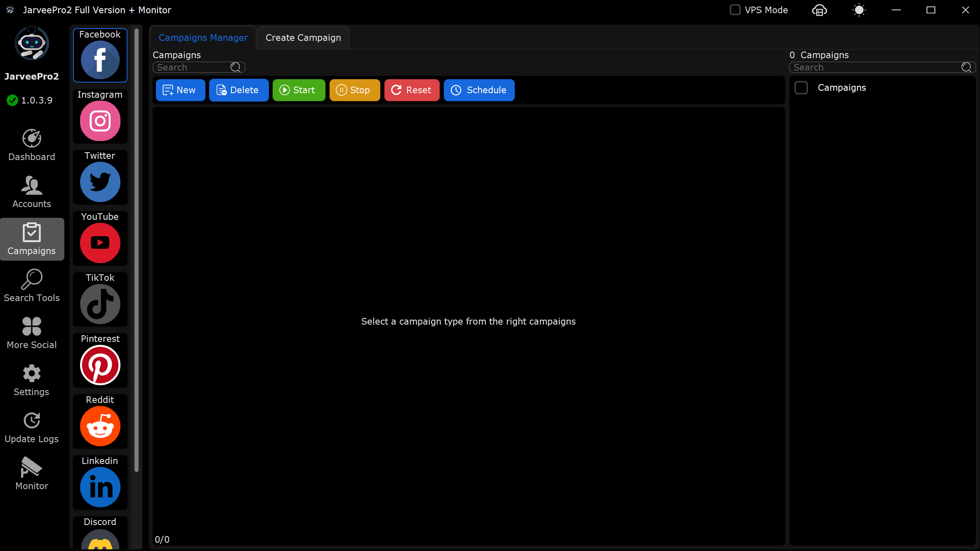Open the Reddit platform icon
980x551 pixels.
[x=100, y=421]
